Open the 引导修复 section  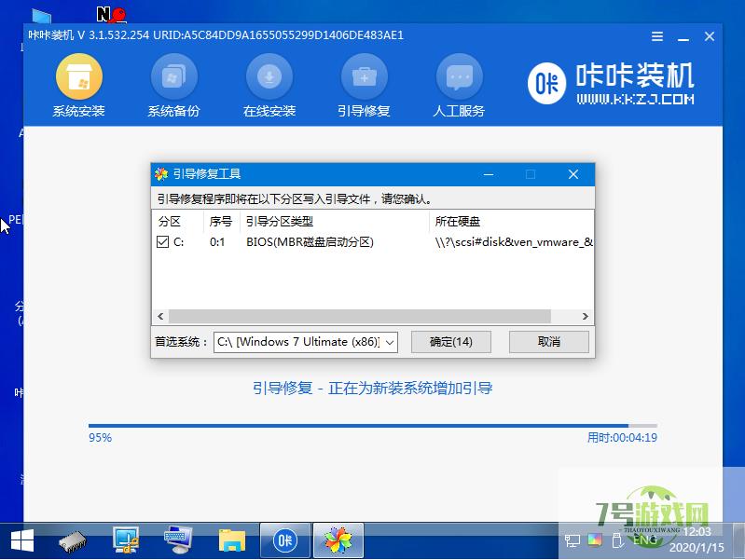coord(364,86)
